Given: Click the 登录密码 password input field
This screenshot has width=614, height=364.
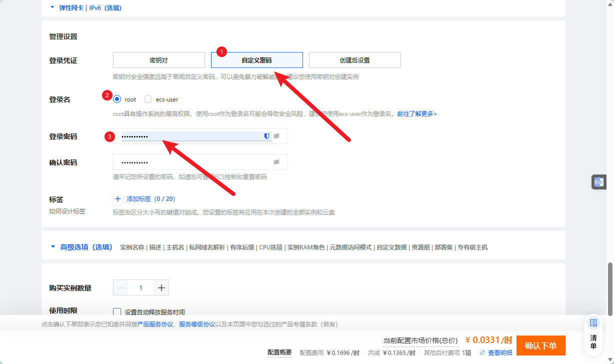Looking at the screenshot, I should (x=200, y=136).
